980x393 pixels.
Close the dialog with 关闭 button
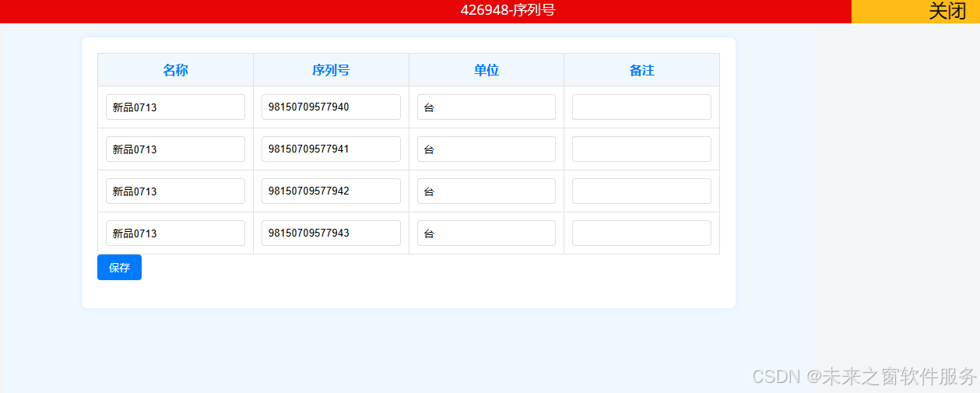pyautogui.click(x=915, y=12)
